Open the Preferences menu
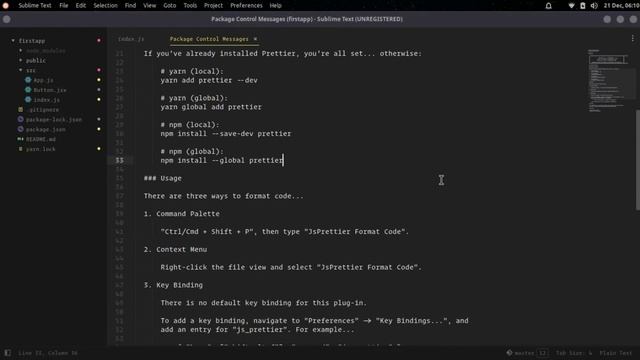This screenshot has width=640, height=360. point(246,6)
